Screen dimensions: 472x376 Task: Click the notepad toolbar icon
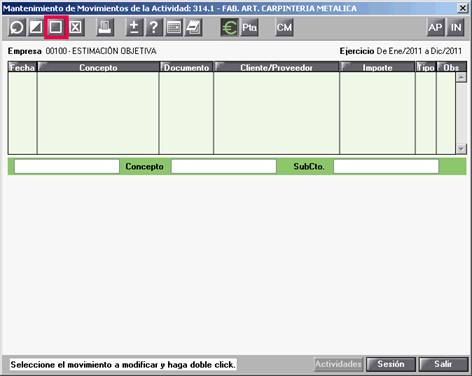194,27
